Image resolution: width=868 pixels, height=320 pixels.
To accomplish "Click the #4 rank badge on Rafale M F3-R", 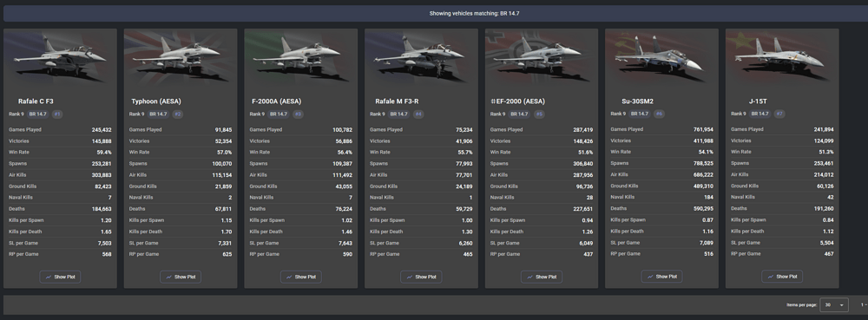I will click(418, 114).
